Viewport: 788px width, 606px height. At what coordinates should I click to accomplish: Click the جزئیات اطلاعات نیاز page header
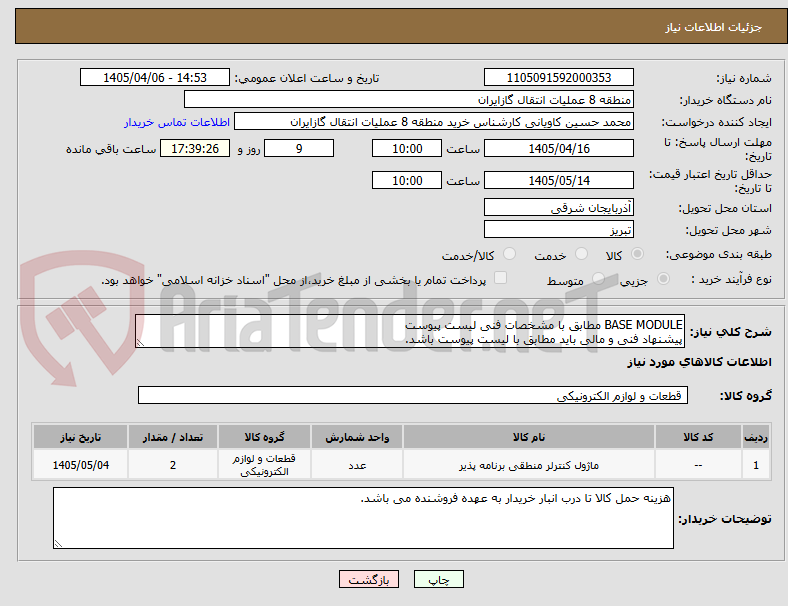pos(714,27)
